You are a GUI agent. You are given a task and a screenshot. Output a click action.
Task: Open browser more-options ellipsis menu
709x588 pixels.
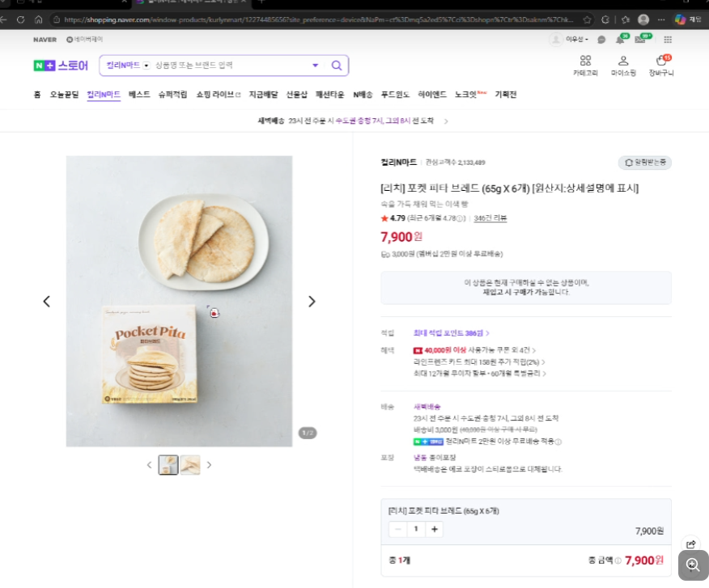[x=661, y=19]
